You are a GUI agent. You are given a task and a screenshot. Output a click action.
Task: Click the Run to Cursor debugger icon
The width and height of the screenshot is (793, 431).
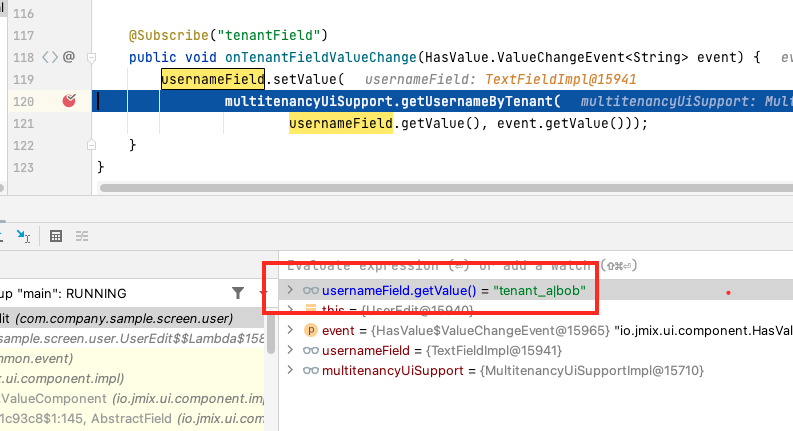coord(23,236)
